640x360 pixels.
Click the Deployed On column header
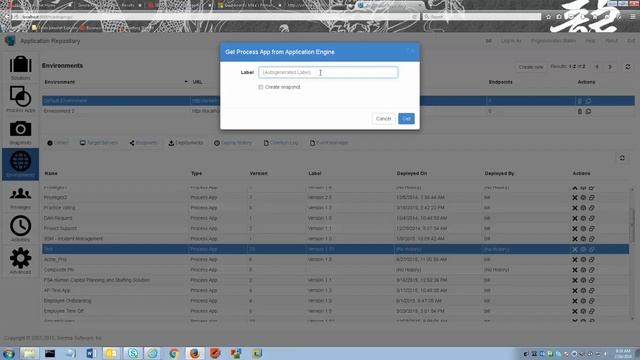pyautogui.click(x=411, y=173)
